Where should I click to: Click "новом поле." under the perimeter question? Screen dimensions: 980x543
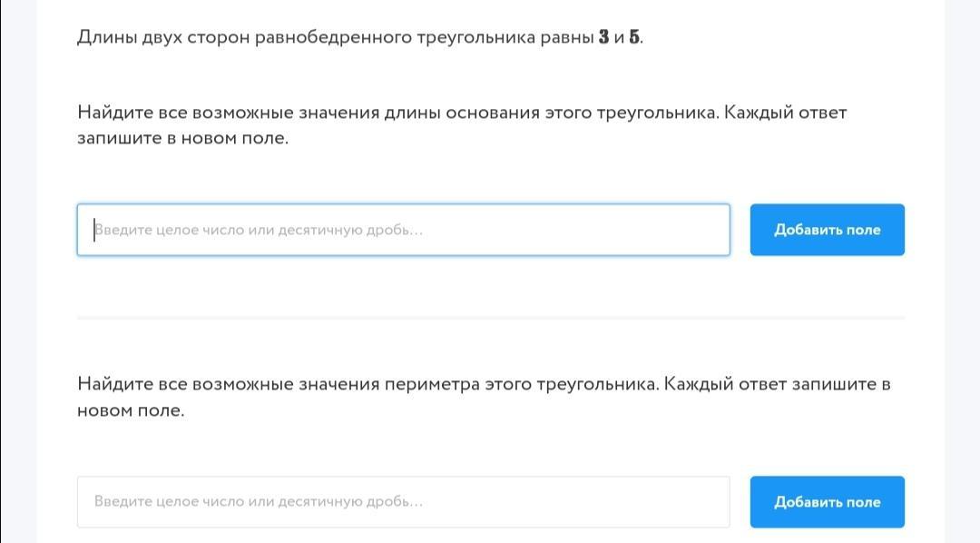click(x=131, y=410)
